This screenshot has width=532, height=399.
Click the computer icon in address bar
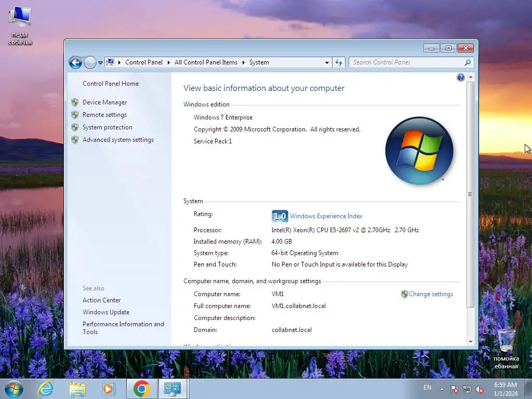(110, 62)
